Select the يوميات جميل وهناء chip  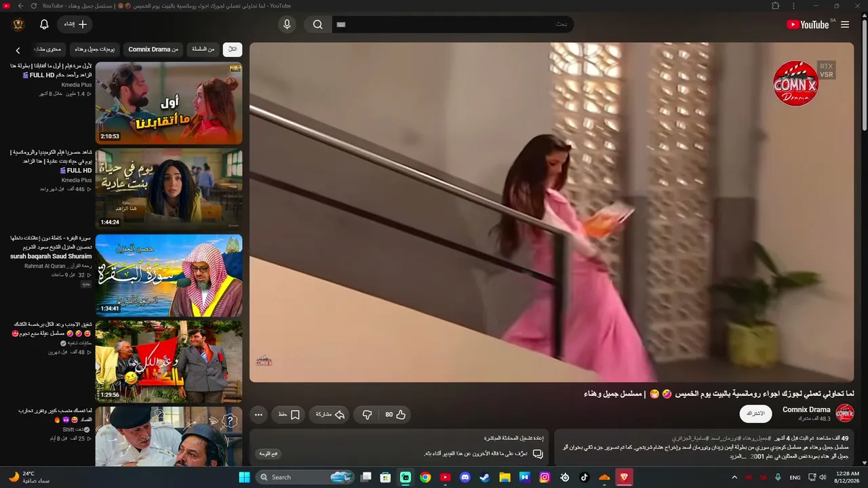coord(95,49)
